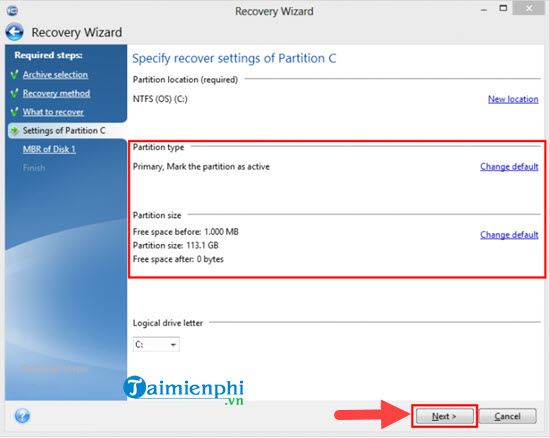Click green arrow beside Settings of Partition C
This screenshot has height=438, width=550.
[x=15, y=131]
